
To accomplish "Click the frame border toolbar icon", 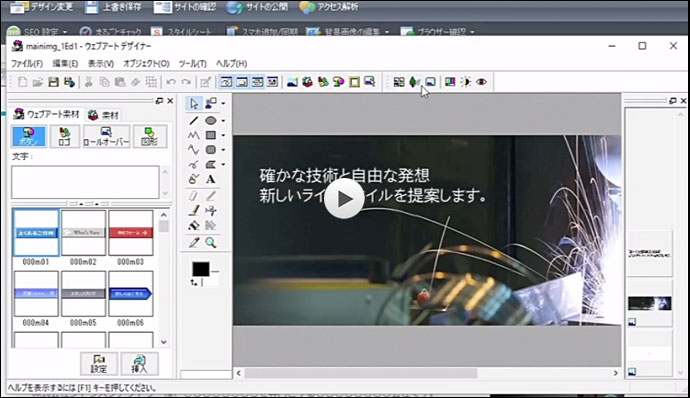I will click(354, 82).
